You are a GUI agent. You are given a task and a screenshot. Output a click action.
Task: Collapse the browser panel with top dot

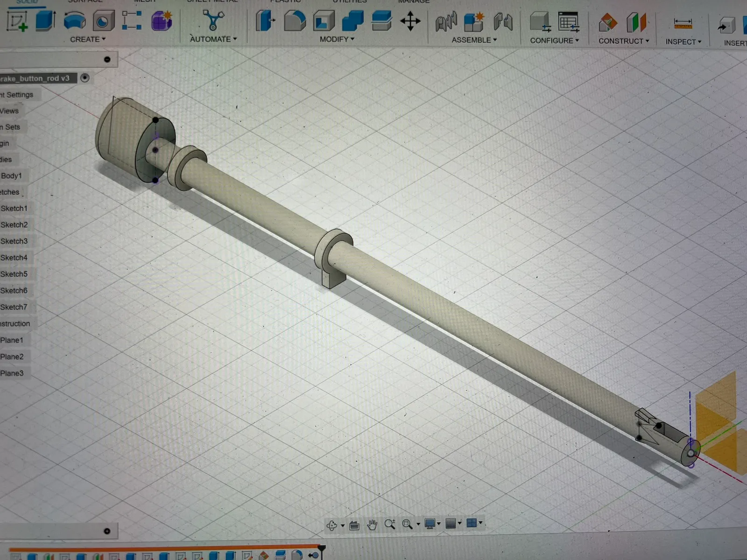coord(107,59)
